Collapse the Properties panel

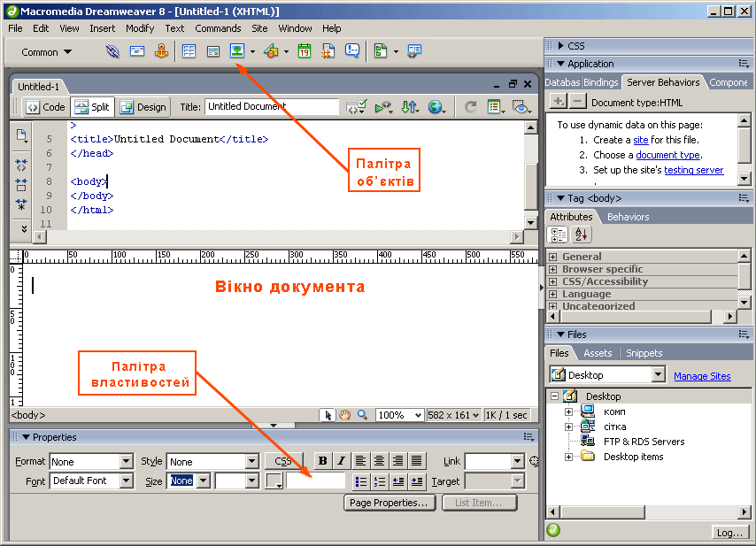pos(26,437)
